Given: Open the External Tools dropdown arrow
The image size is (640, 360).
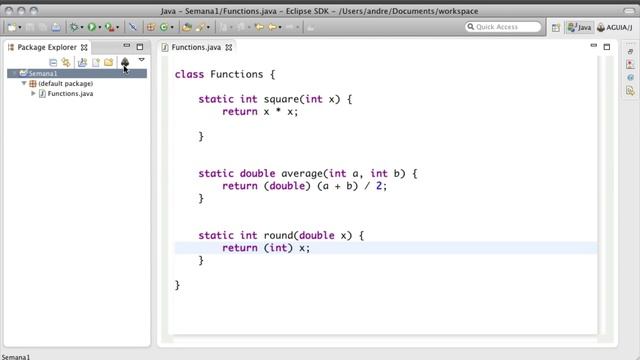Looking at the screenshot, I should (x=118, y=27).
